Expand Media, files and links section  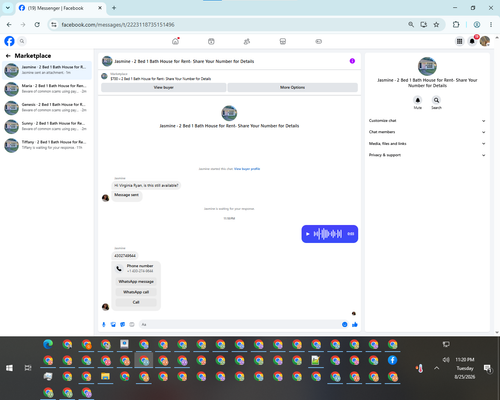tap(427, 144)
